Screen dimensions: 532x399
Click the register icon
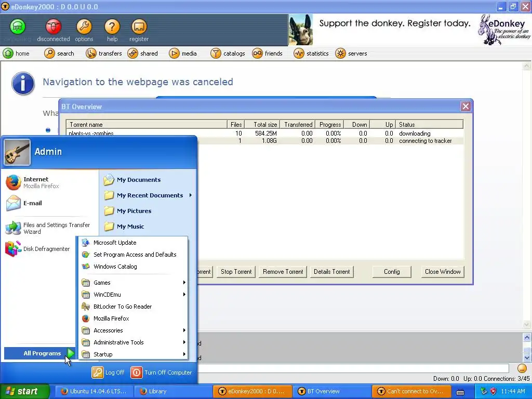click(139, 26)
